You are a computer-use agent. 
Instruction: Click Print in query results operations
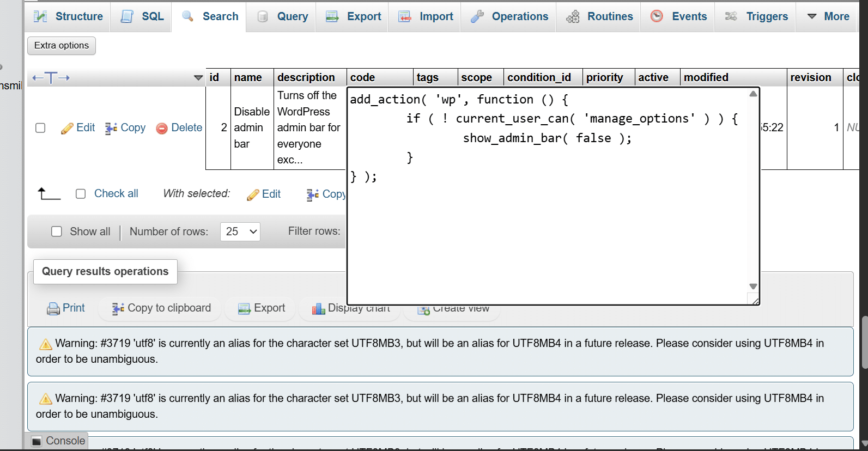tap(66, 308)
